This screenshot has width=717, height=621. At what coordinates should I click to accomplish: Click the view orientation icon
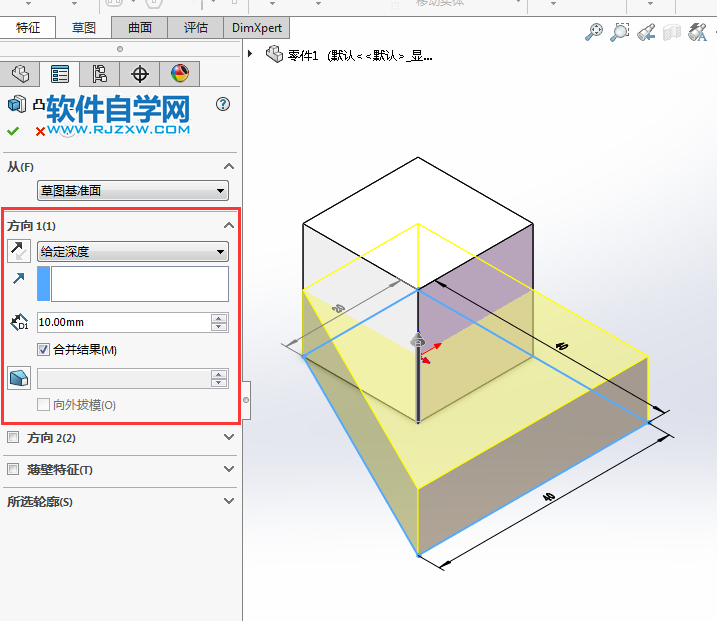697,32
